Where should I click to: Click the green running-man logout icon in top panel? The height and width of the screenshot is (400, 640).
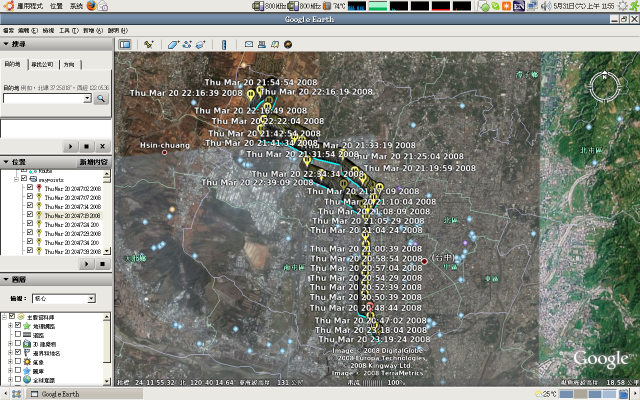(633, 6)
